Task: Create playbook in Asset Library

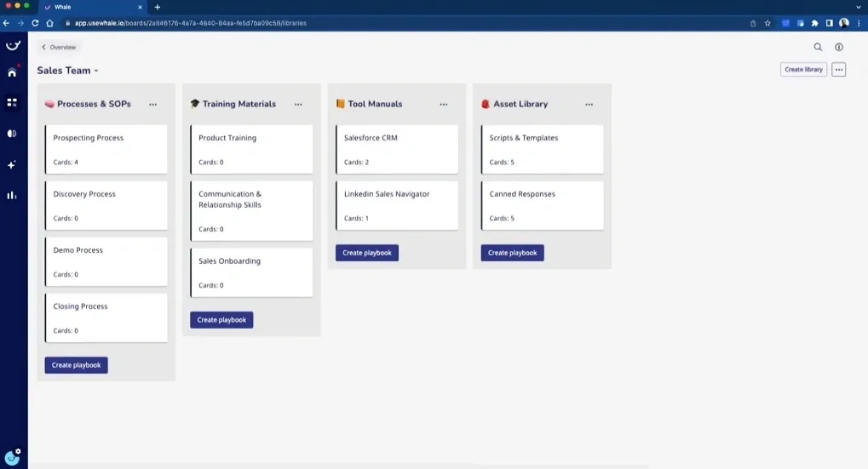Action: (512, 253)
